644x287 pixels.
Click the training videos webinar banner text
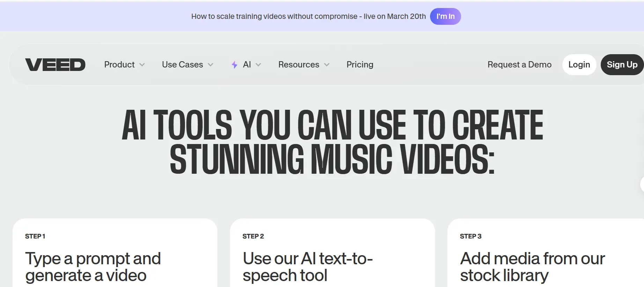(309, 16)
